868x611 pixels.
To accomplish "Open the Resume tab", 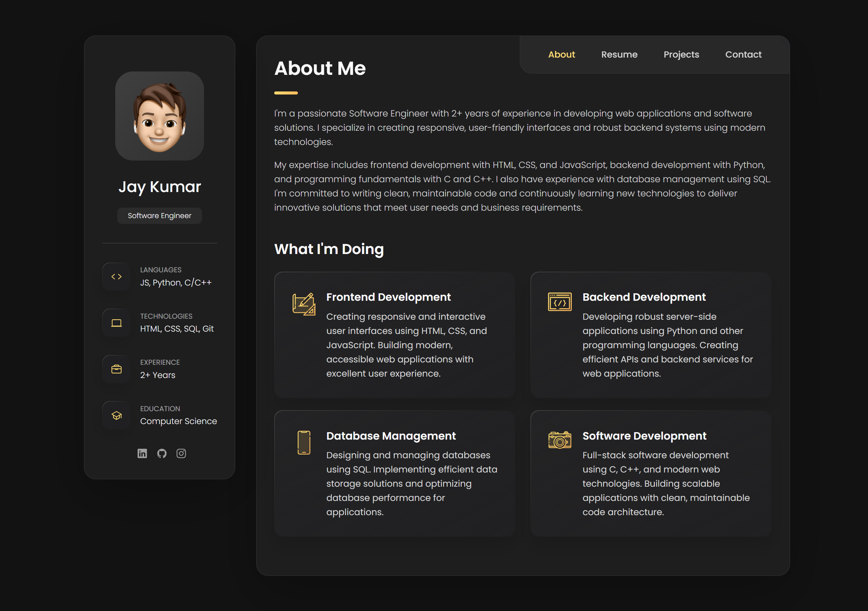I will pos(619,55).
